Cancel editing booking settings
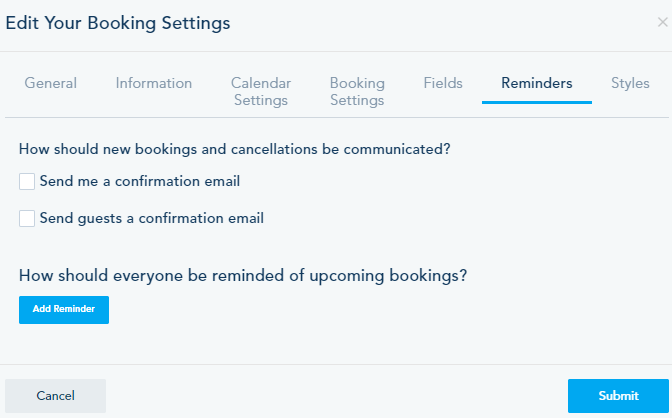 56,396
